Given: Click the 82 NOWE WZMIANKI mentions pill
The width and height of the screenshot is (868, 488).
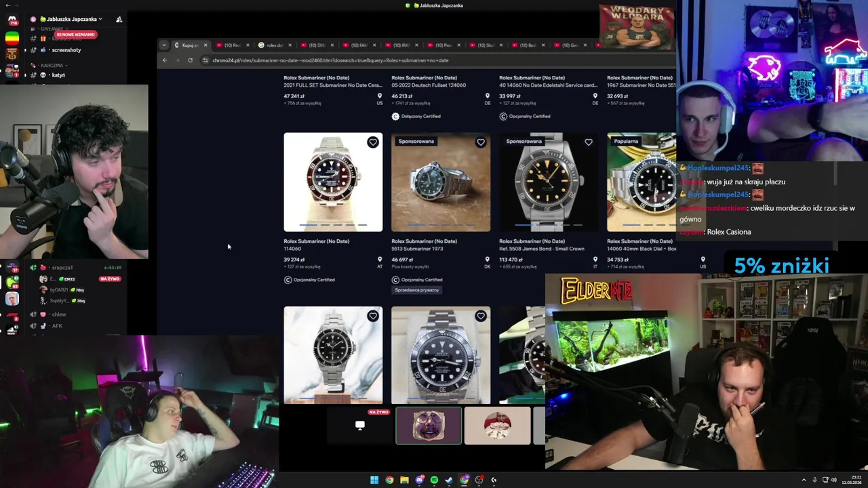Looking at the screenshot, I should pos(75,35).
